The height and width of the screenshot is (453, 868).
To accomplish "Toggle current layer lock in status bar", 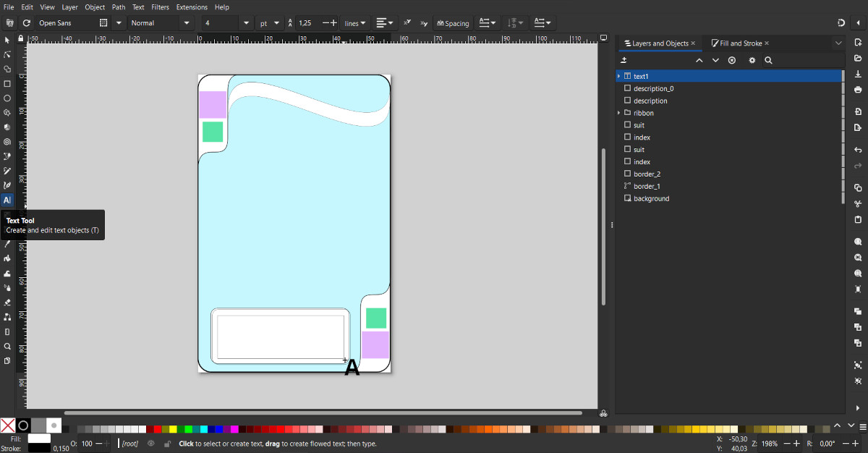I will pos(167,444).
